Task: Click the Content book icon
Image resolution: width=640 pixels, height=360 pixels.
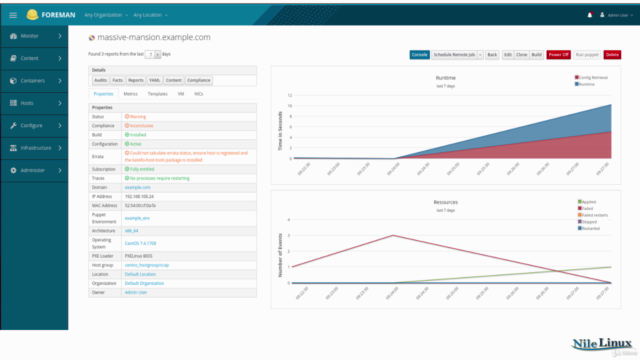Action: tap(13, 58)
